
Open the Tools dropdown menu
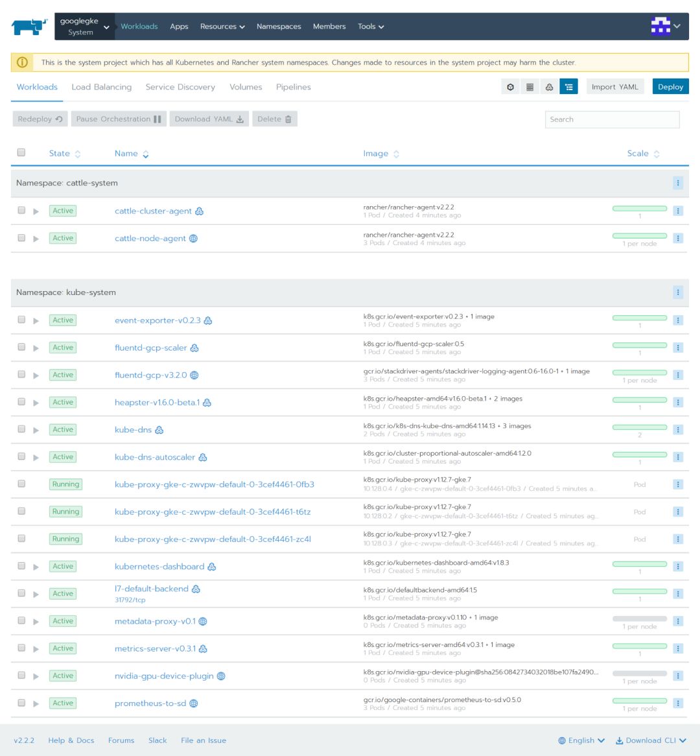(370, 27)
